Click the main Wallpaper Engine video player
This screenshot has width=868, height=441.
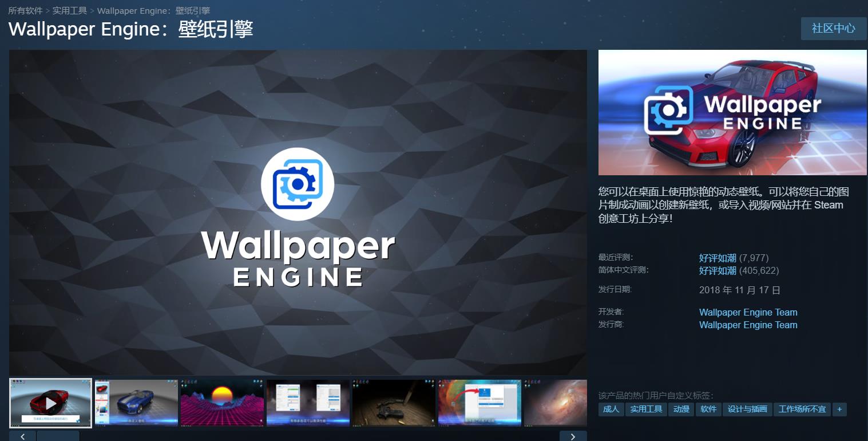click(x=298, y=212)
